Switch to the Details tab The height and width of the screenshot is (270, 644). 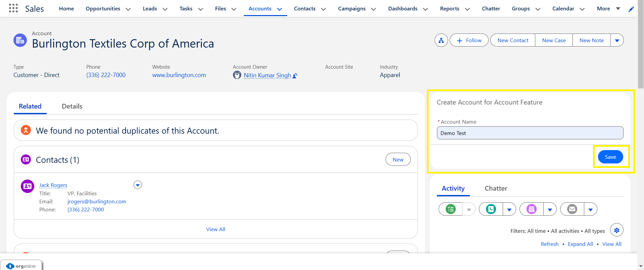[x=72, y=106]
